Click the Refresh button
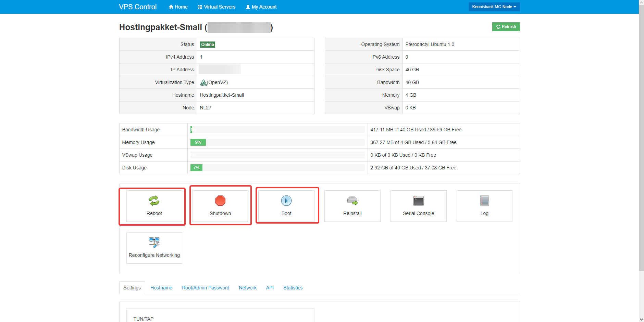 point(506,27)
